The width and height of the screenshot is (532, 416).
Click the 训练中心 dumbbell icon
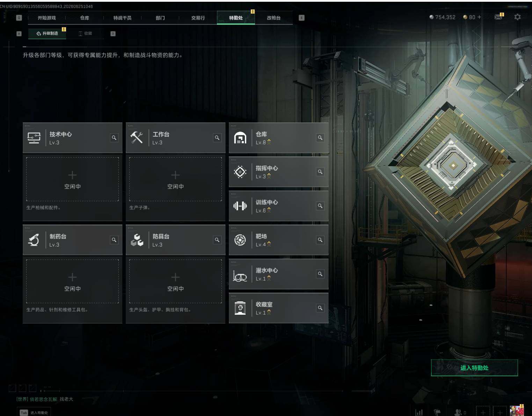[240, 206]
